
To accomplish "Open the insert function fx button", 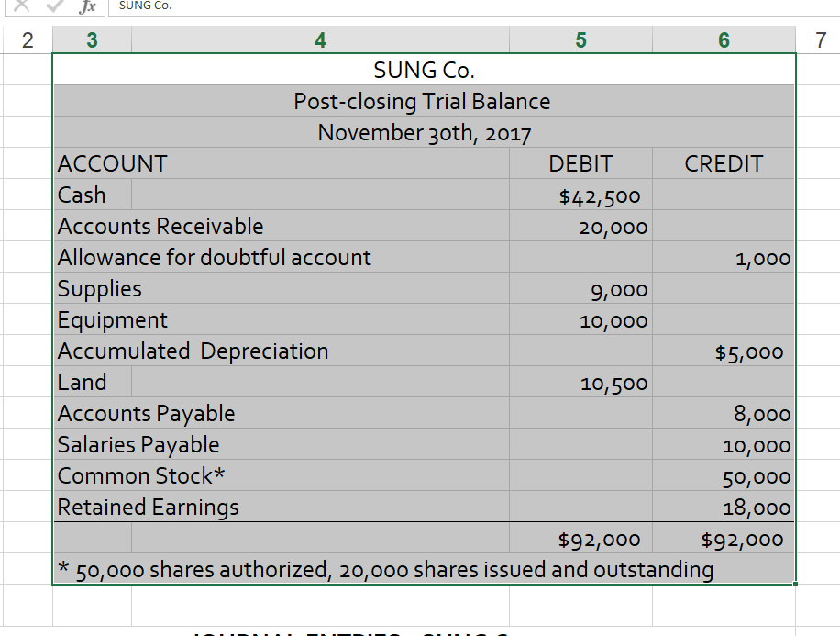I will pos(87,6).
